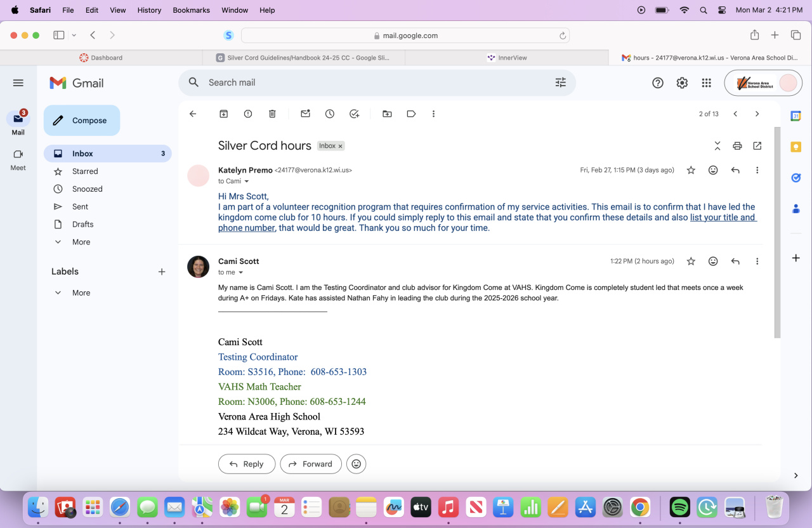Open Google Keep in side panel
812x528 pixels.
pos(796,147)
